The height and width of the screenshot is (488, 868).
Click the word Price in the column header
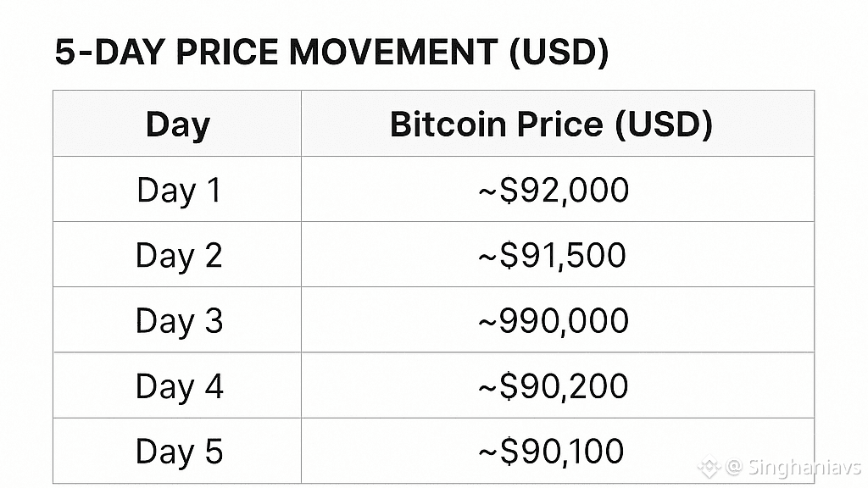(554, 125)
